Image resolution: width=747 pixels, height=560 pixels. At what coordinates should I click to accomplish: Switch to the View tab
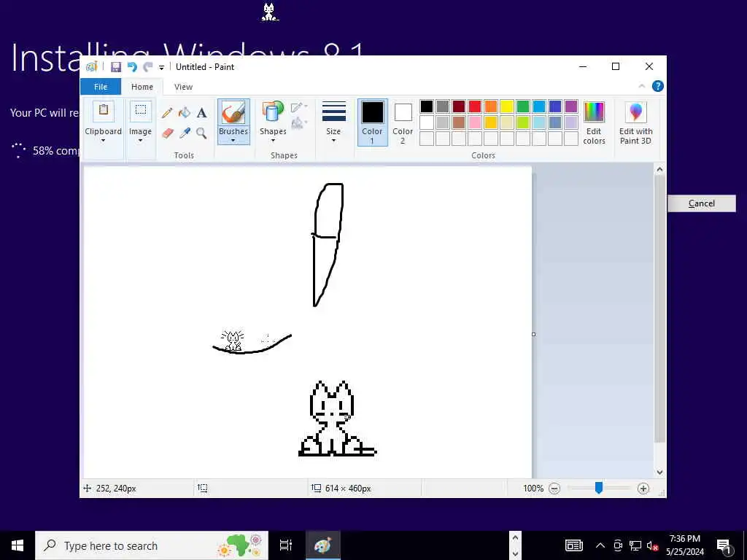coord(183,87)
